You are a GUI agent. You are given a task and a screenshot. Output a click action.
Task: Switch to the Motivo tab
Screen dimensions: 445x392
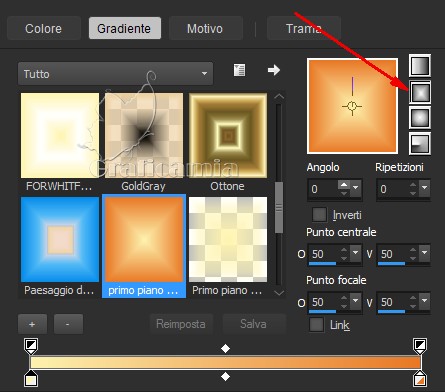pyautogui.click(x=205, y=28)
